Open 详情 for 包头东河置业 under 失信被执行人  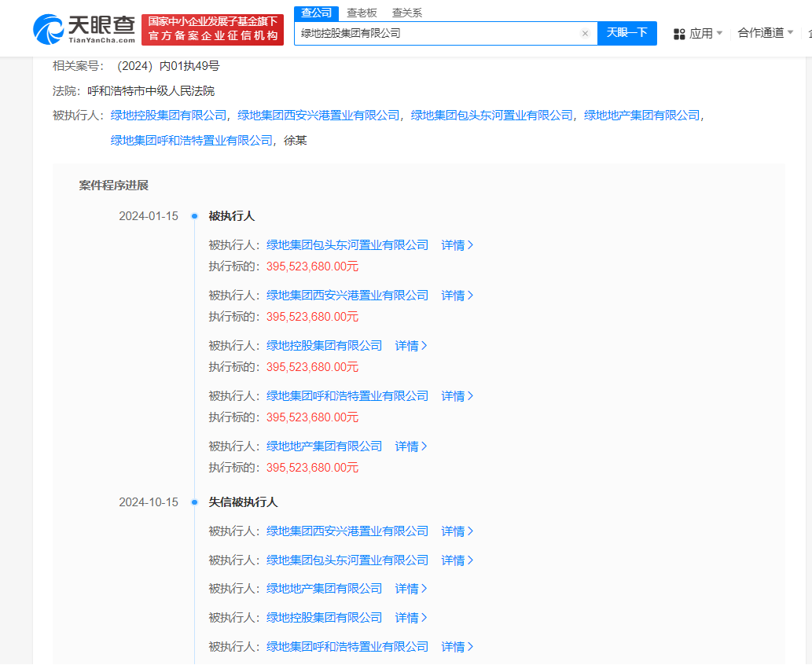(x=457, y=560)
